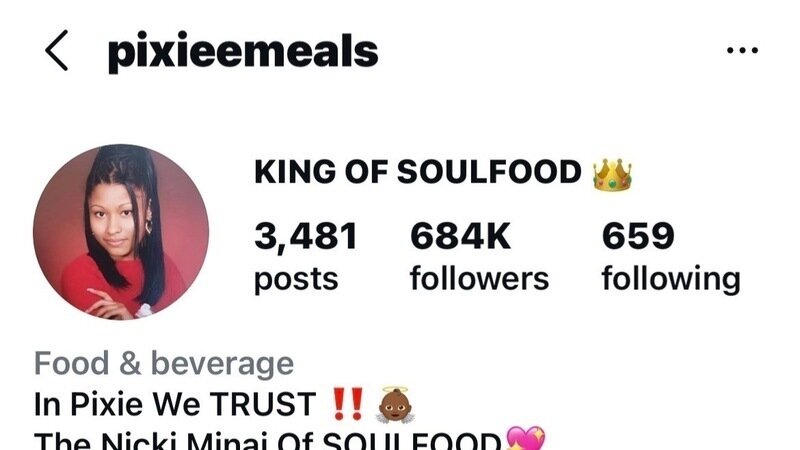The image size is (800, 450).
Task: Click the pixieemeals username in header
Action: (x=243, y=52)
